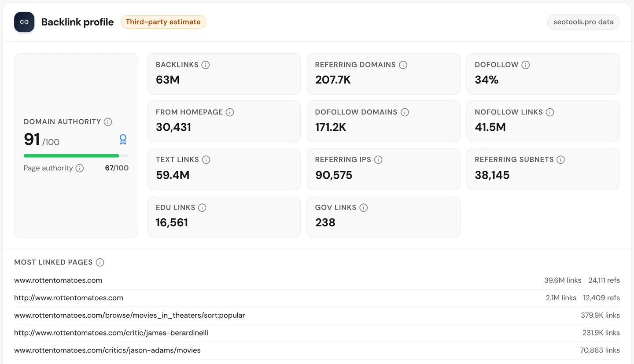Select the 238 gov links value
The width and height of the screenshot is (634, 364).
[325, 223]
